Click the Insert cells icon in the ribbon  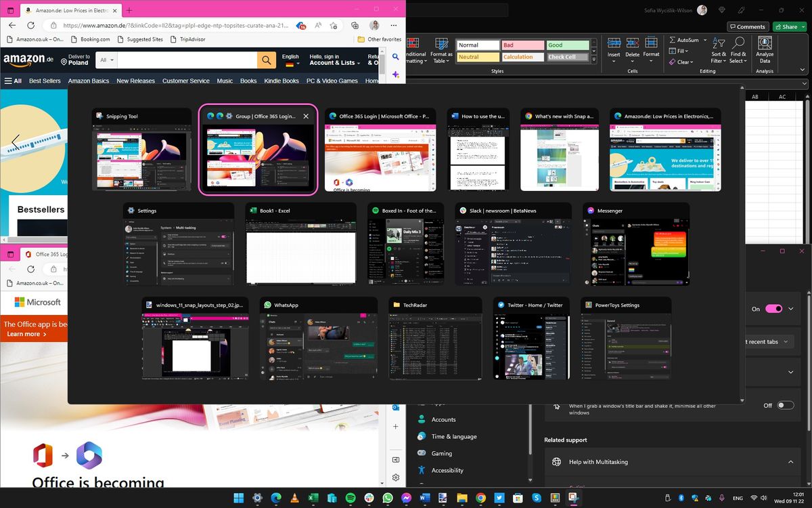(614, 47)
